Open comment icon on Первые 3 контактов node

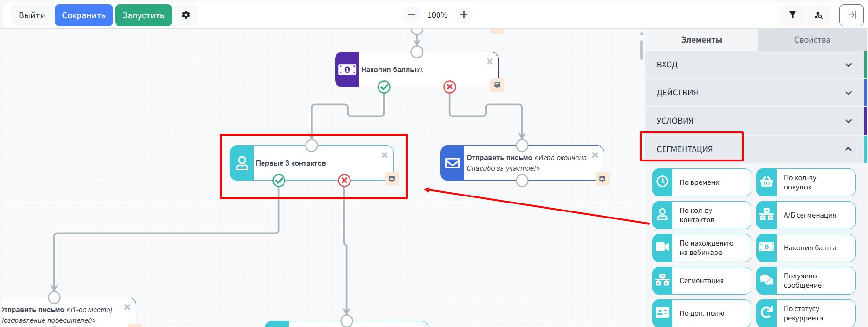click(x=392, y=179)
